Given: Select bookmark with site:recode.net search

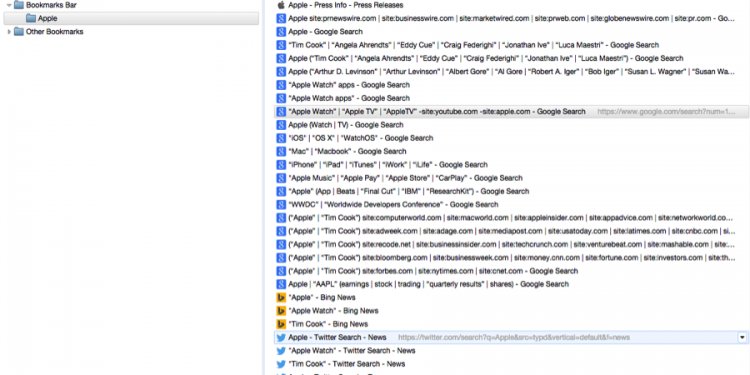Looking at the screenshot, I should point(511,244).
